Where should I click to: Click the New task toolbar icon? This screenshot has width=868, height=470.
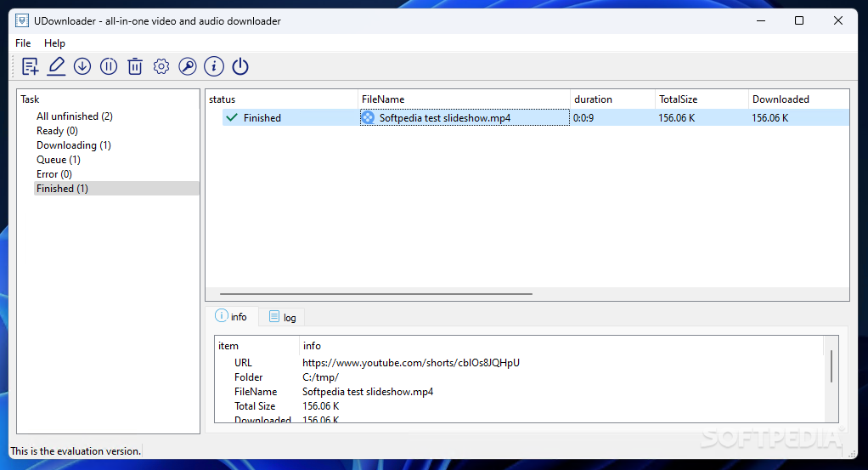tap(30, 66)
